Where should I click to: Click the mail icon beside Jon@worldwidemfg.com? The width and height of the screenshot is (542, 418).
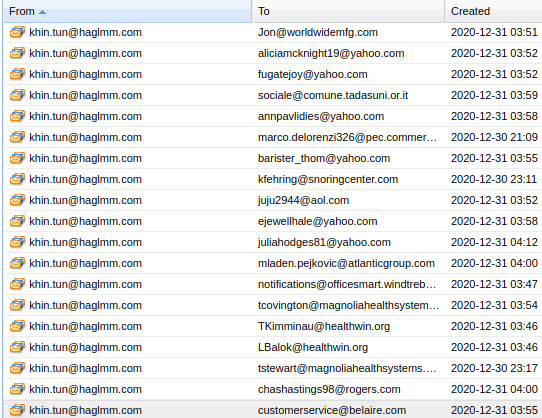click(17, 32)
